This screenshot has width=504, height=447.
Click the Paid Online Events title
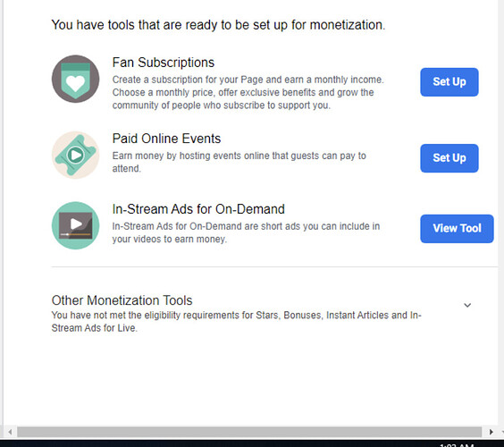(166, 139)
